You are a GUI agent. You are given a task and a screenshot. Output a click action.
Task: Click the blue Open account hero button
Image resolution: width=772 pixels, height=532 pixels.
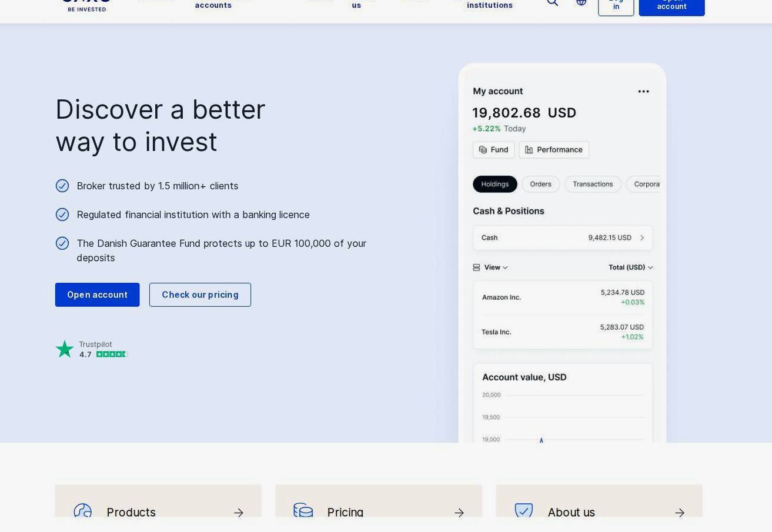[x=98, y=295]
